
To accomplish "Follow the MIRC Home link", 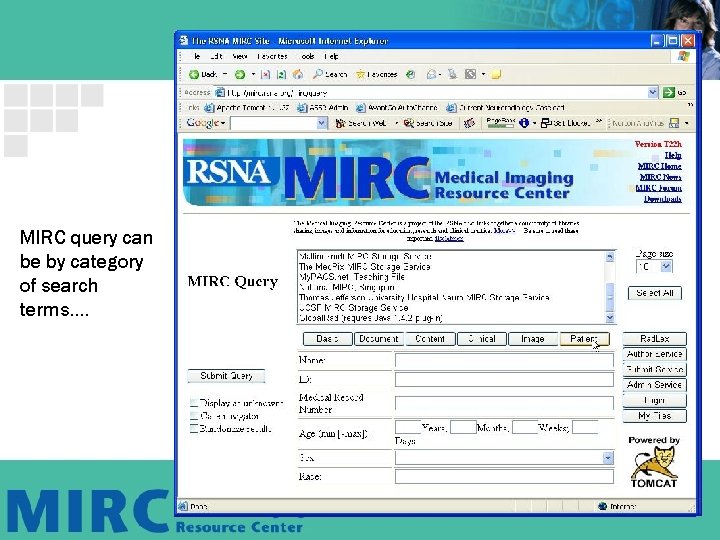I will coord(659,166).
